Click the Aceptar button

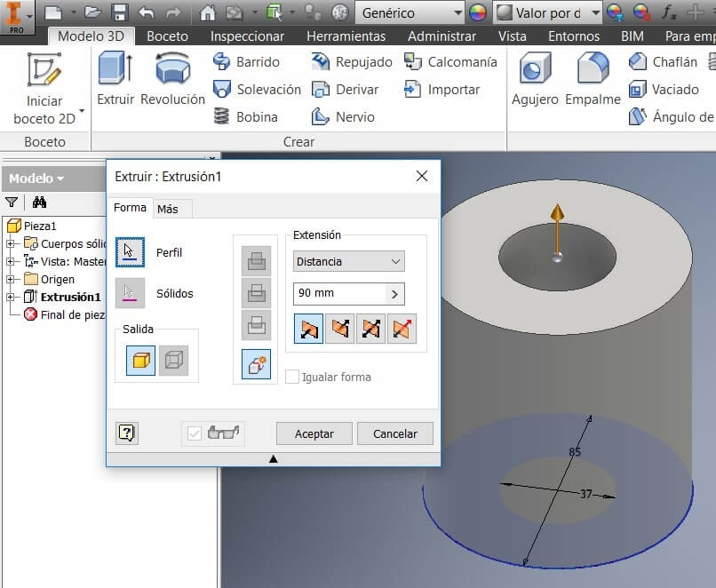(x=314, y=433)
